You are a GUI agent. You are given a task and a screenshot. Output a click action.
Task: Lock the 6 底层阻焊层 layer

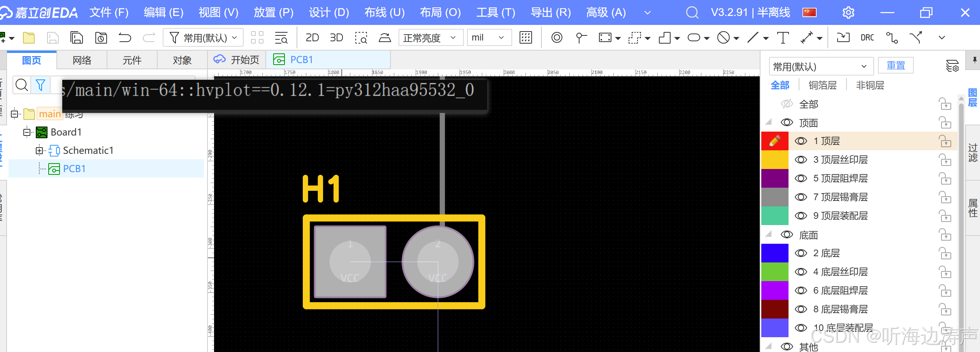[945, 290]
